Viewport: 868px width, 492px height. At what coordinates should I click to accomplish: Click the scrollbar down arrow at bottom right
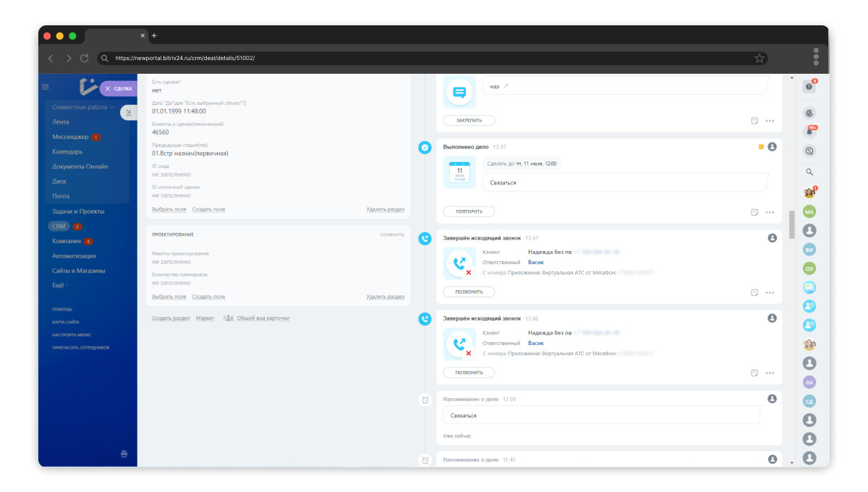[791, 462]
